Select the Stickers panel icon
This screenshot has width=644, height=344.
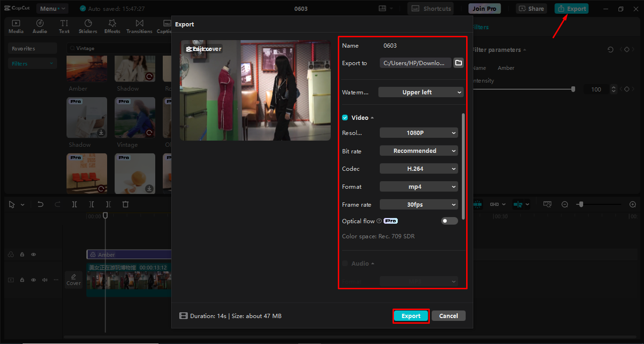pos(88,26)
